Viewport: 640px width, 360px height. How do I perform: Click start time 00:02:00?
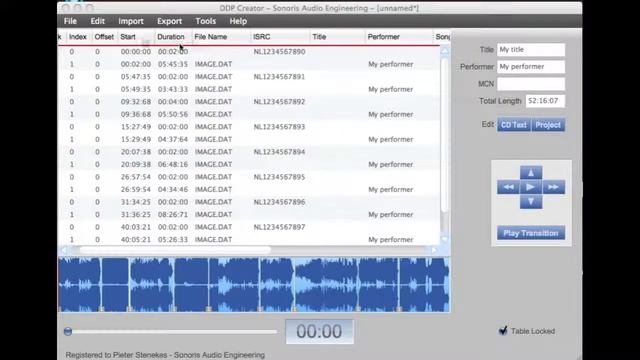point(136,64)
